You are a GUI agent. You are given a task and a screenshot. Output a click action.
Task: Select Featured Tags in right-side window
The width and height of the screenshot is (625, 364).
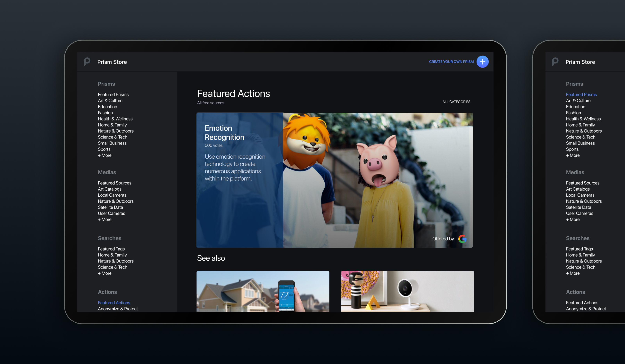click(579, 249)
